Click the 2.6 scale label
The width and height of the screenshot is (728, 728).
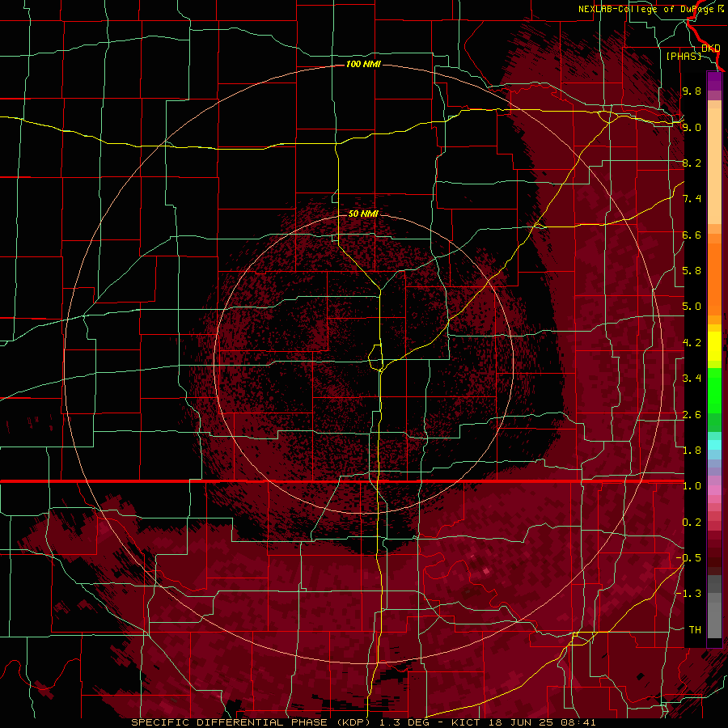692,415
